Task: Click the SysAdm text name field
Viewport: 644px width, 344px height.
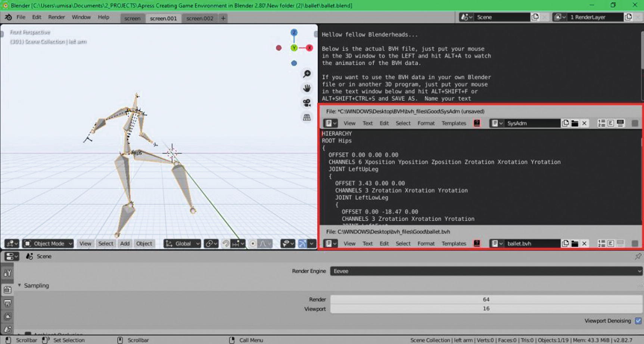Action: [532, 123]
